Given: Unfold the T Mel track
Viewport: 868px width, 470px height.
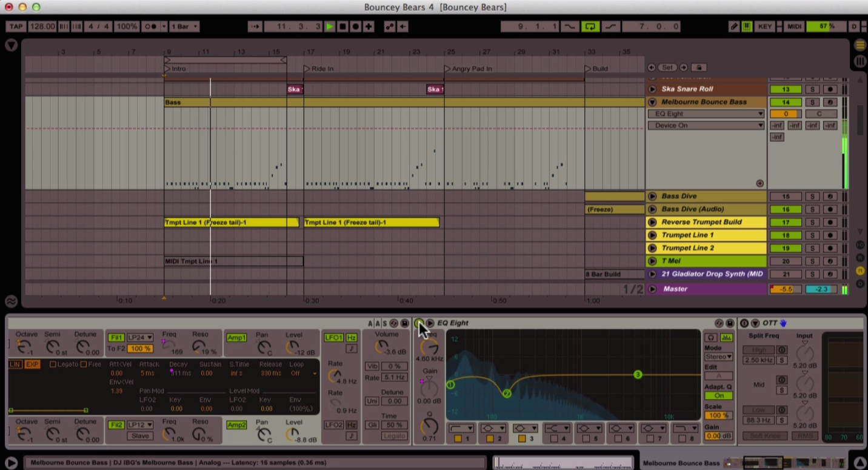Looking at the screenshot, I should (x=652, y=261).
